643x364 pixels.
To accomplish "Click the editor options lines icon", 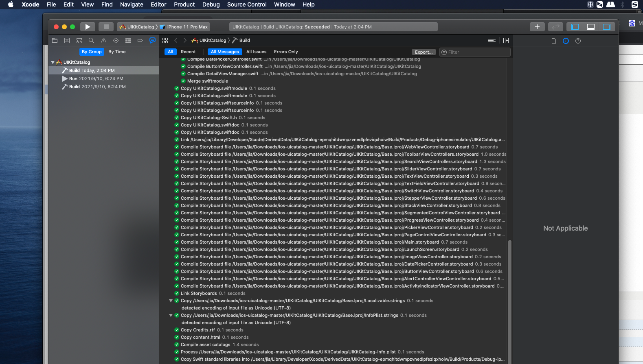I will (x=492, y=40).
